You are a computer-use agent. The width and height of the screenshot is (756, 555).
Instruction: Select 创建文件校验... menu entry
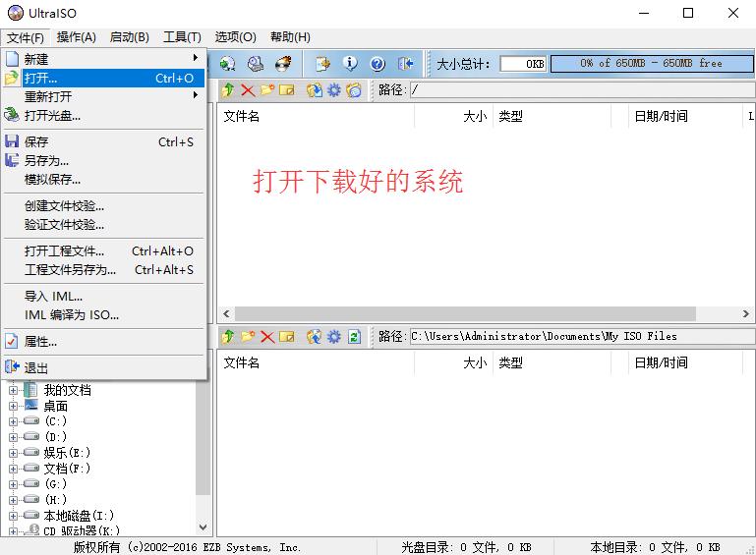tap(104, 206)
